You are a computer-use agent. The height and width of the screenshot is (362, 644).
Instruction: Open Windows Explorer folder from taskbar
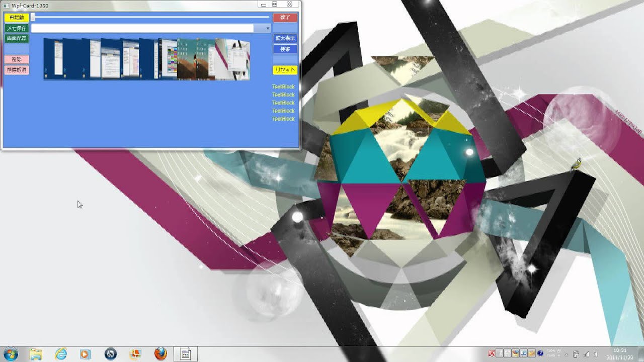pyautogui.click(x=36, y=354)
